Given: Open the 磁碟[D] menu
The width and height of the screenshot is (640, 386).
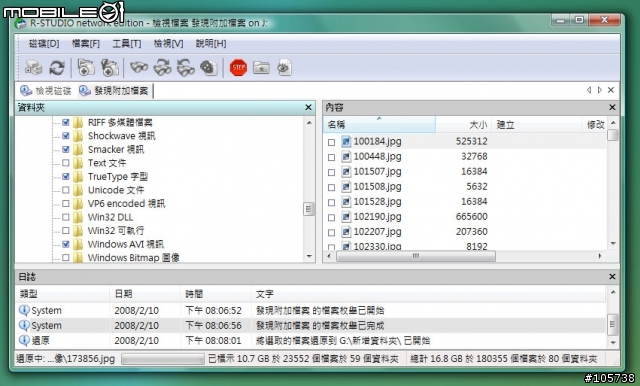Looking at the screenshot, I should tap(44, 44).
